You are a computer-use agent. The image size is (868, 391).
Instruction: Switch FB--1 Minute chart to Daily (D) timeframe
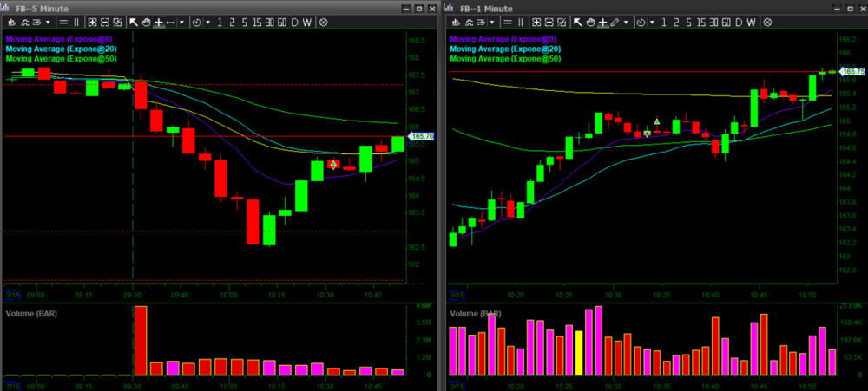pyautogui.click(x=740, y=21)
